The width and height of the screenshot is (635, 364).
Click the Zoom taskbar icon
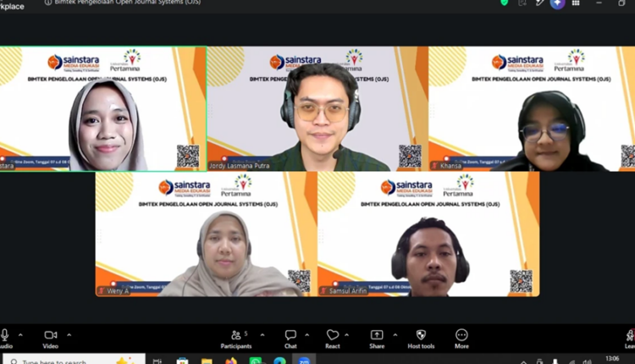(x=304, y=361)
